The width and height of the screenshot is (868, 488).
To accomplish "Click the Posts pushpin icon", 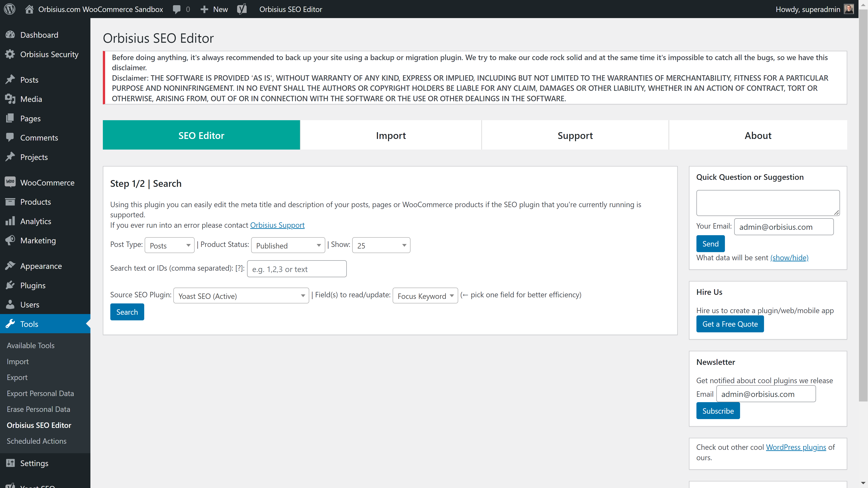I will [10, 80].
